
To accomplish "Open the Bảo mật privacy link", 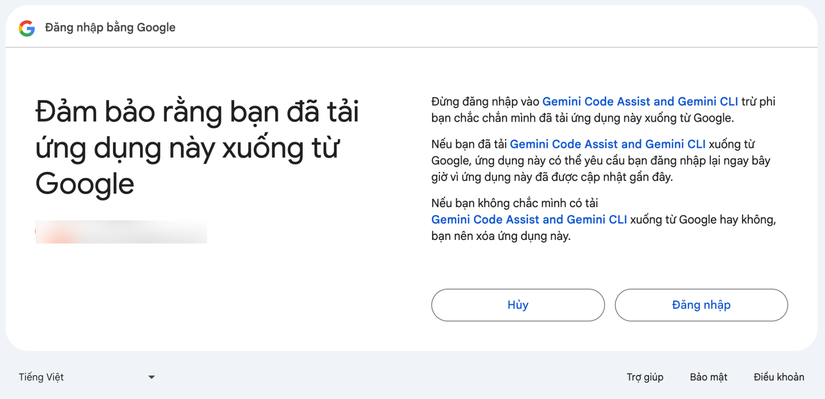I will tap(708, 377).
